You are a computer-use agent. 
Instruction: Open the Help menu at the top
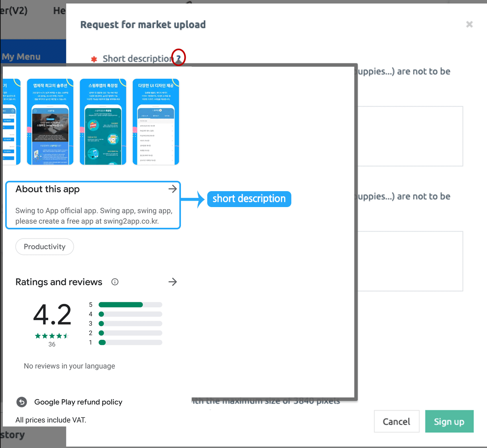click(59, 10)
